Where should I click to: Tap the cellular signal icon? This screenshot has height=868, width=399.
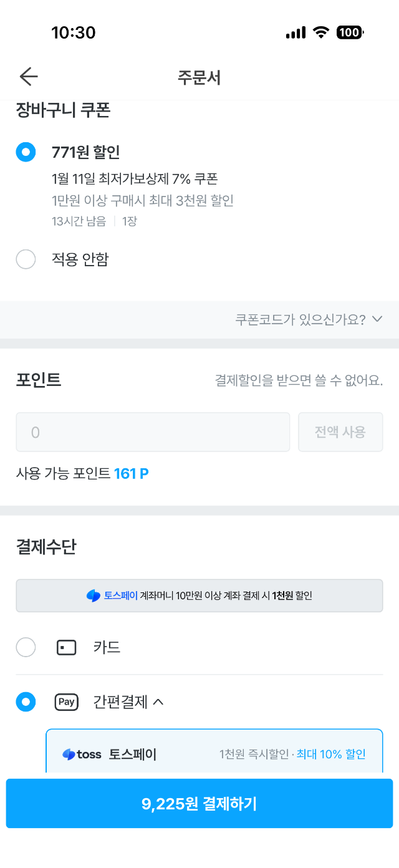[296, 32]
